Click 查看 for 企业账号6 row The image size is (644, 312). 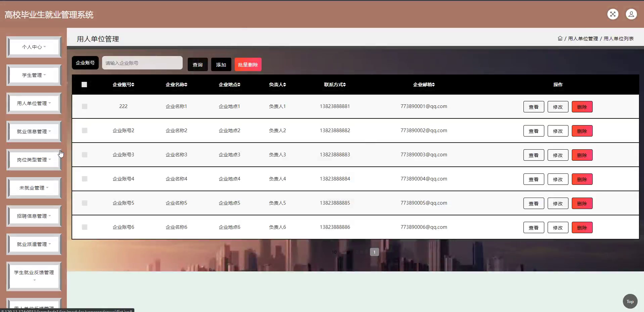point(534,227)
